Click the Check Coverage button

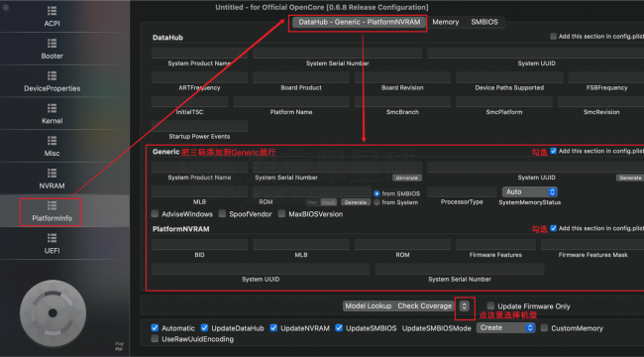425,306
